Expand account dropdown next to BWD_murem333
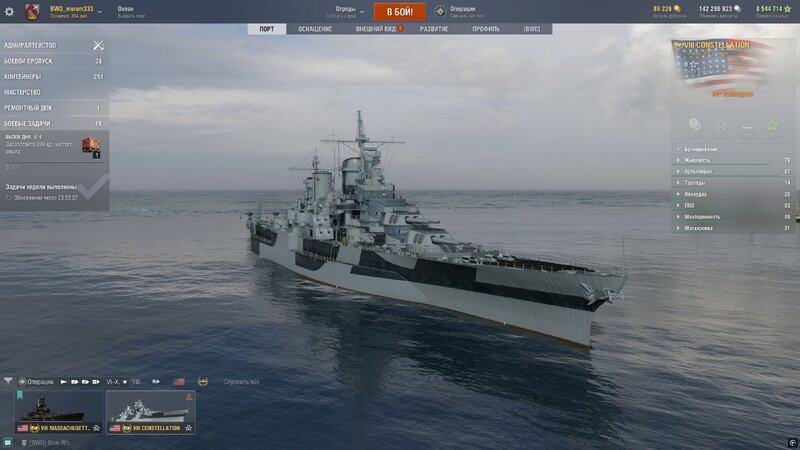The height and width of the screenshot is (450, 800). point(99,12)
